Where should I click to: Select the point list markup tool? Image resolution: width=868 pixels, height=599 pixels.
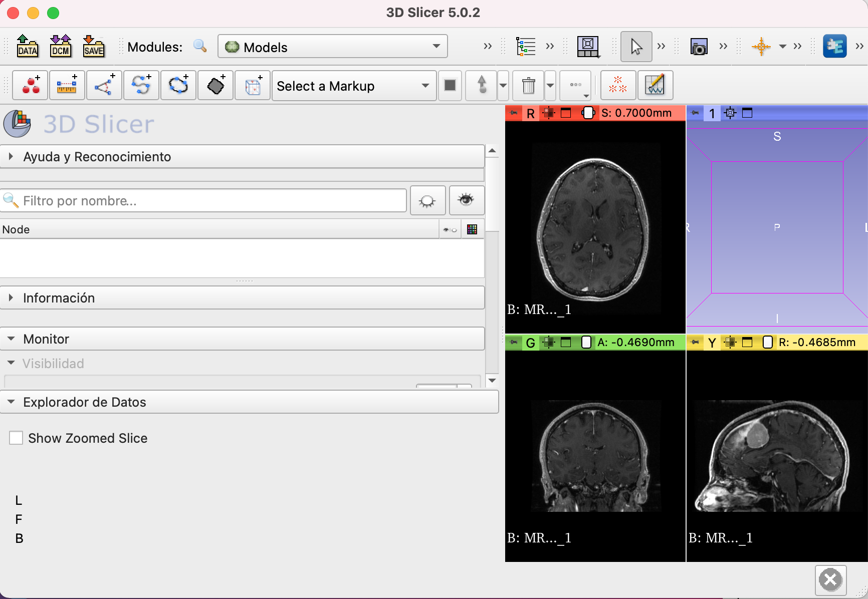[x=31, y=86]
